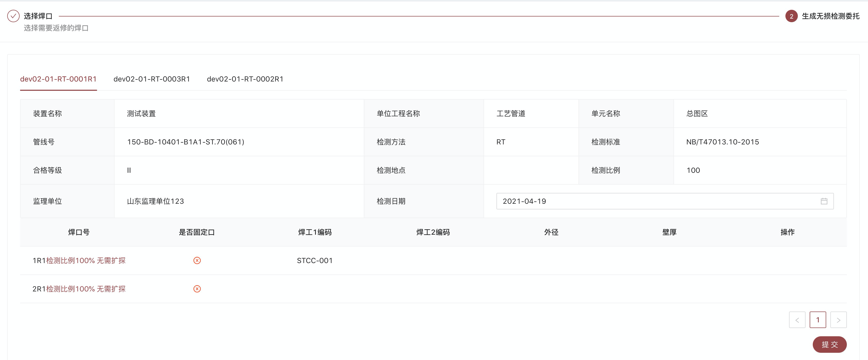868x360 pixels.
Task: Click the 焊工2编码 column header
Action: pos(433,232)
